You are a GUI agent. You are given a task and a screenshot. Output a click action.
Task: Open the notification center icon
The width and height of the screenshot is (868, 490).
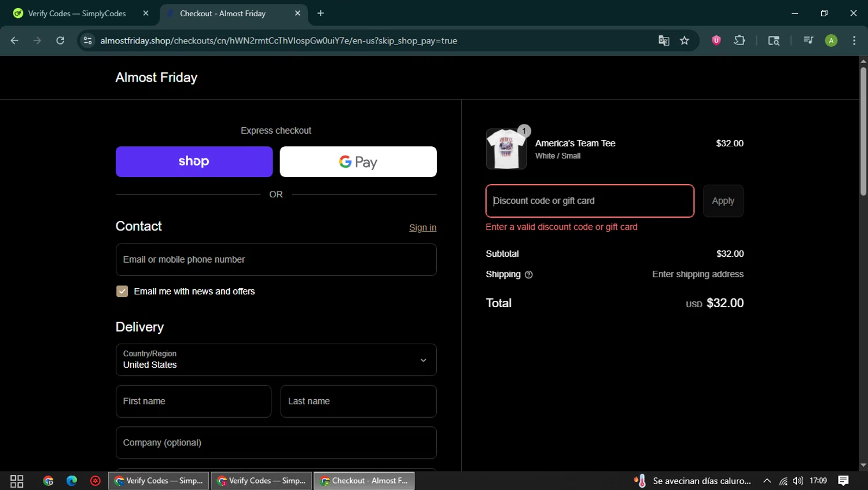click(844, 481)
